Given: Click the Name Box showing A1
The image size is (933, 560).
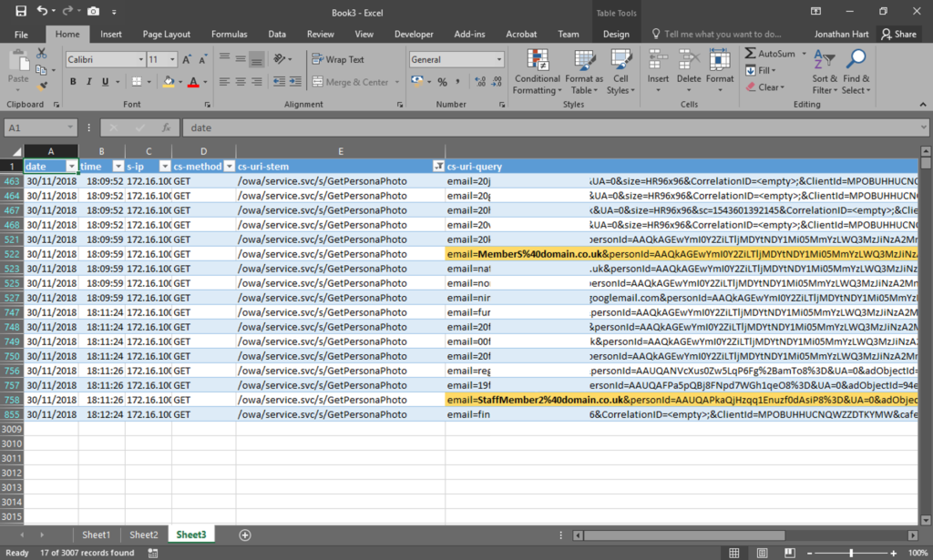Looking at the screenshot, I should pos(38,127).
